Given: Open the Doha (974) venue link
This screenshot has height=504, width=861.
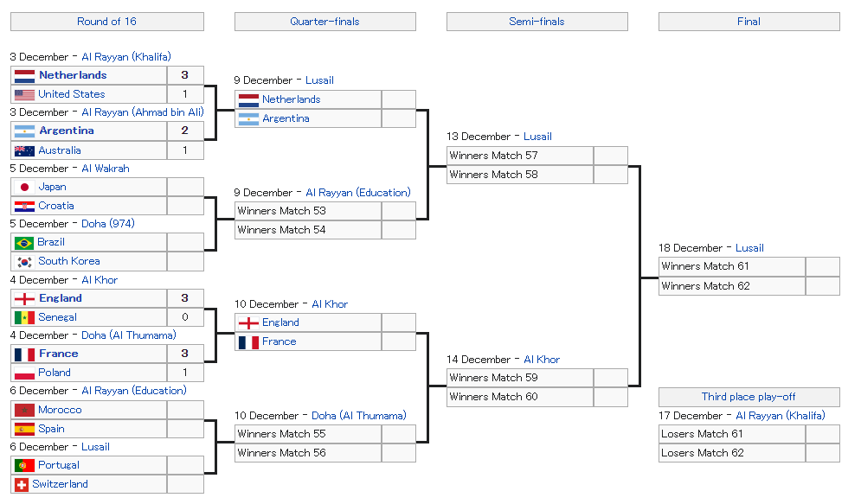Looking at the screenshot, I should [x=108, y=224].
